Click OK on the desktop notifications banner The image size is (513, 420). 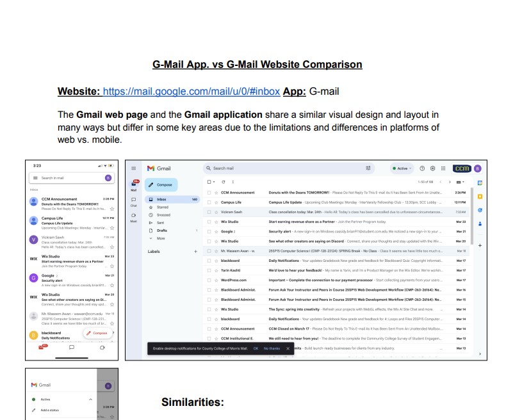pos(256,349)
